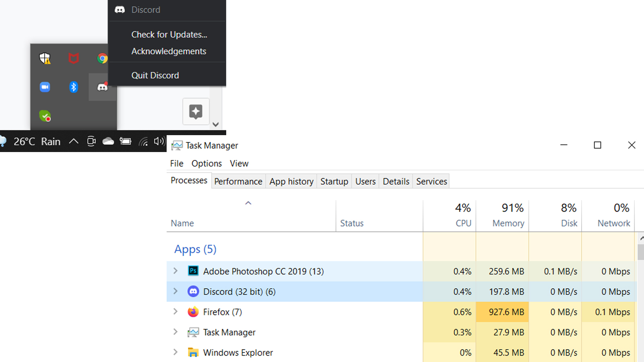Sort by the Status column header

(379, 216)
